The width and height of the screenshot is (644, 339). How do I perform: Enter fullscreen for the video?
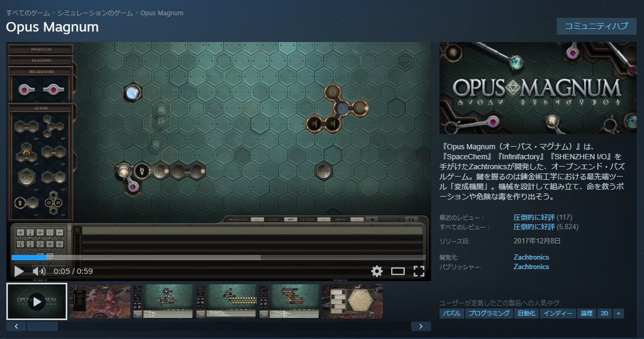(x=419, y=271)
